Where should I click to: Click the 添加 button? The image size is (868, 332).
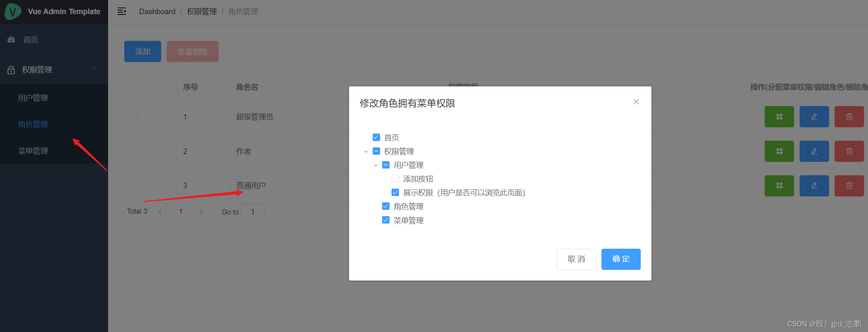pos(143,51)
